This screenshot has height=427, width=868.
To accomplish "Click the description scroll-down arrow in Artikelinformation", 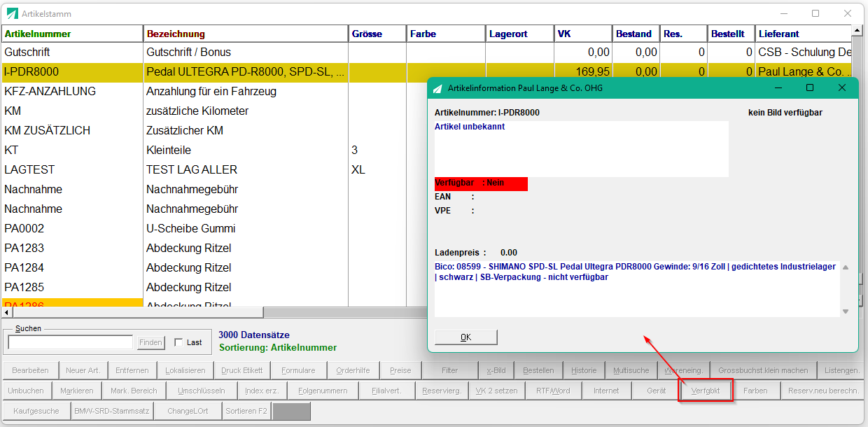I will 845,311.
